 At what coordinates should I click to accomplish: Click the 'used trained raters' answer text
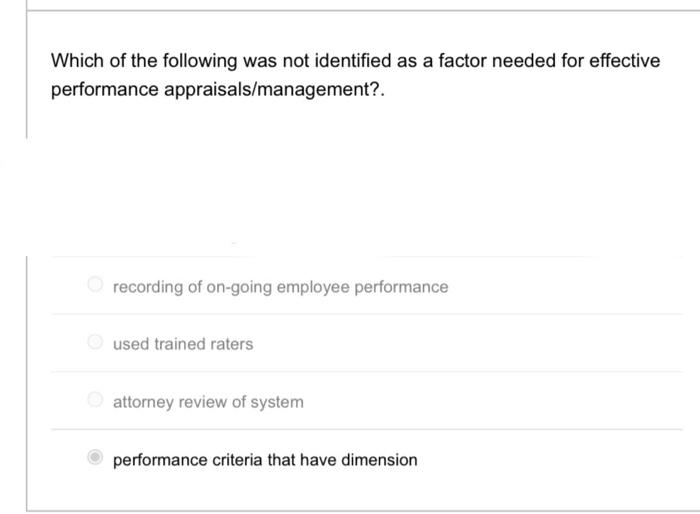(x=183, y=344)
